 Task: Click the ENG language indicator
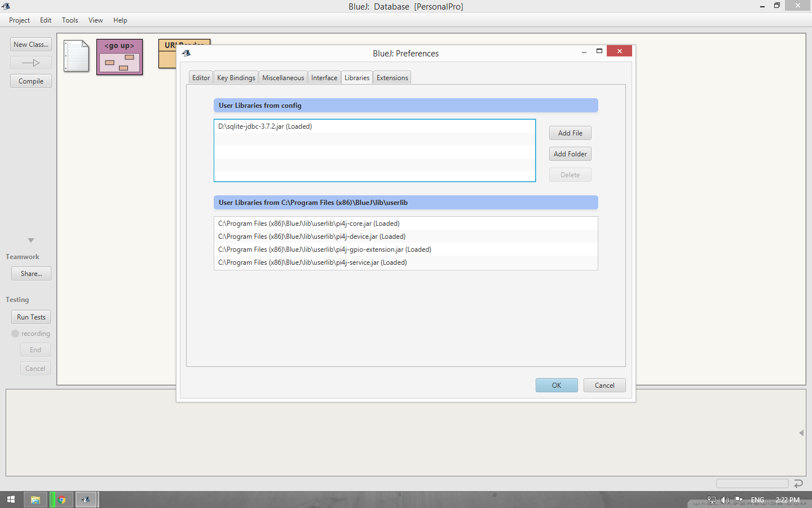click(757, 500)
